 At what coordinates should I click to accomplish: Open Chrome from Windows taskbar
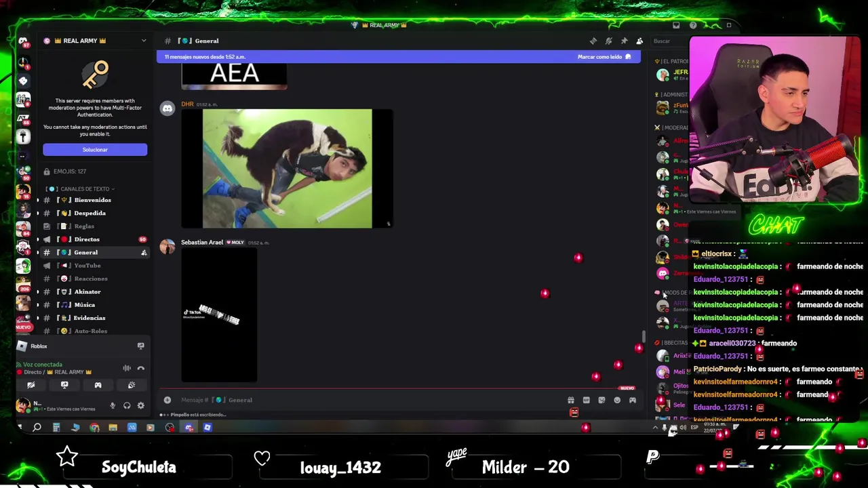click(x=94, y=427)
